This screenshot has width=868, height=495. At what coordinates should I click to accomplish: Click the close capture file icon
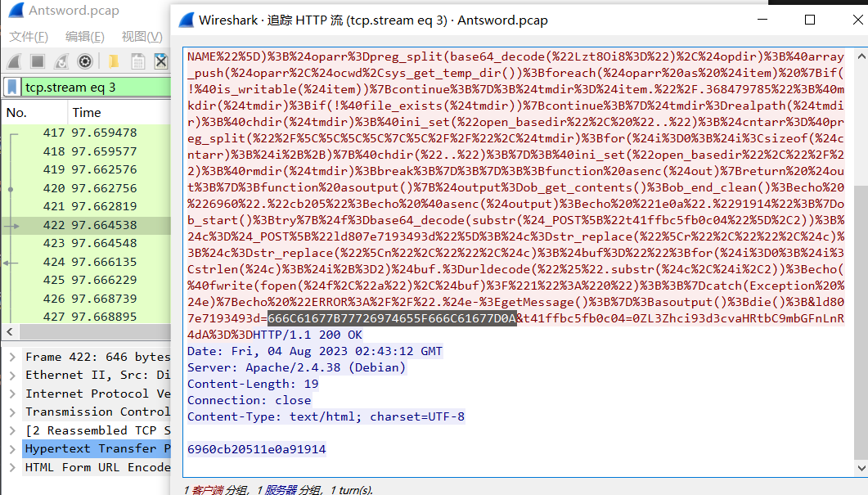click(x=161, y=61)
